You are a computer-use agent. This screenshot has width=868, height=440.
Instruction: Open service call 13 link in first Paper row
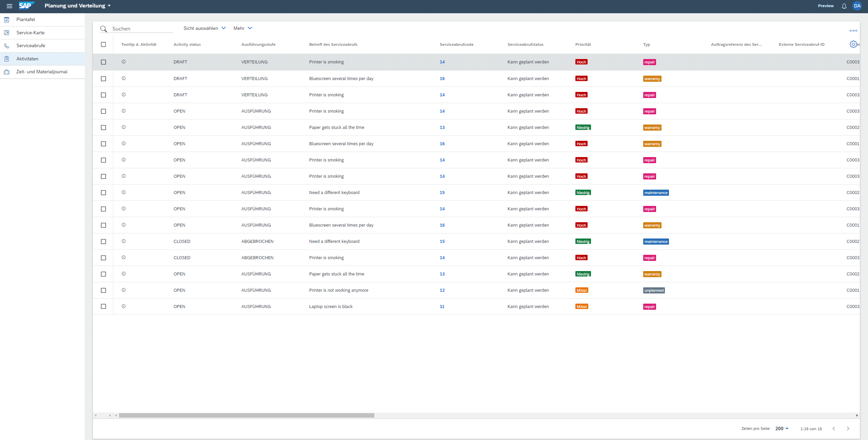(442, 128)
